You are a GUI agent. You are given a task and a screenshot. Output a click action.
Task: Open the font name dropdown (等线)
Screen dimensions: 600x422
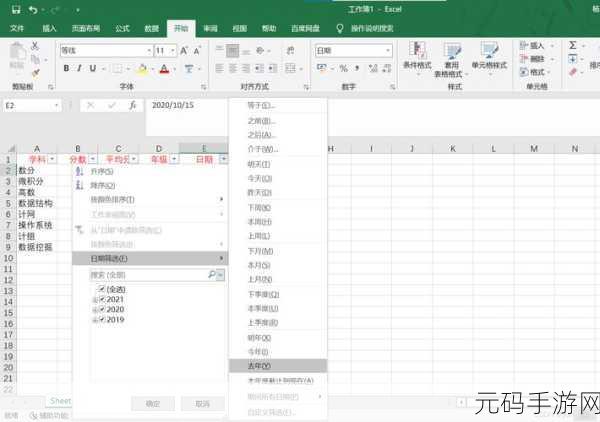(149, 51)
